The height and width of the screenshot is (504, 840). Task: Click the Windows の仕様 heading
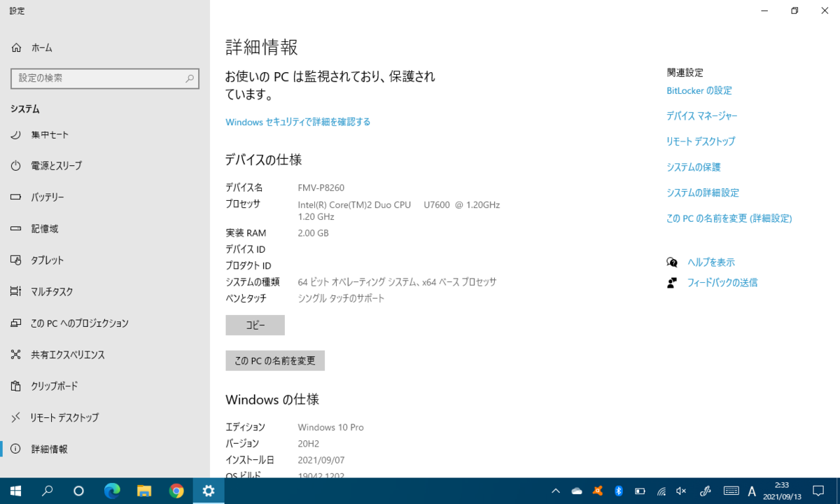tap(272, 400)
